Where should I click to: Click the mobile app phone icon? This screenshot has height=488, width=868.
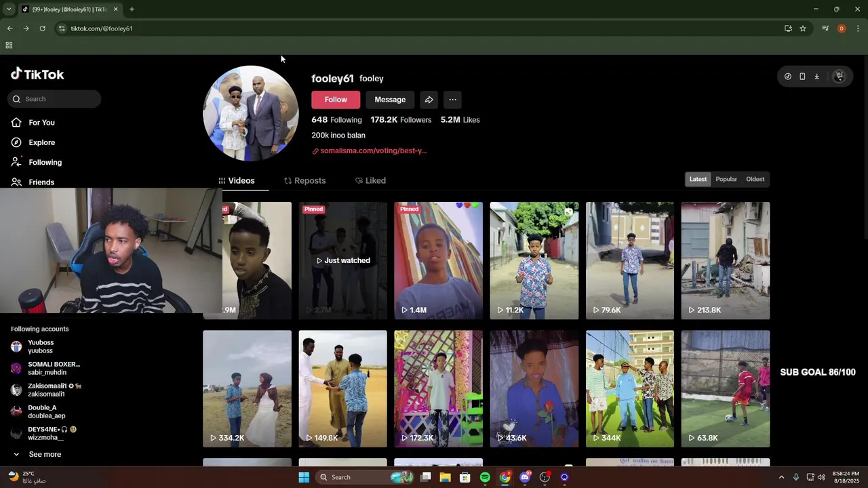click(x=802, y=77)
